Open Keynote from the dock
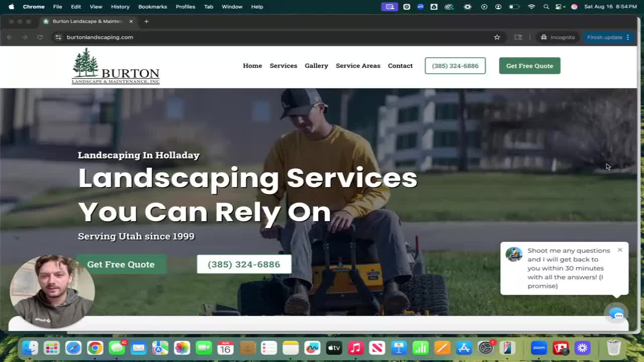The width and height of the screenshot is (644, 362). click(x=398, y=347)
